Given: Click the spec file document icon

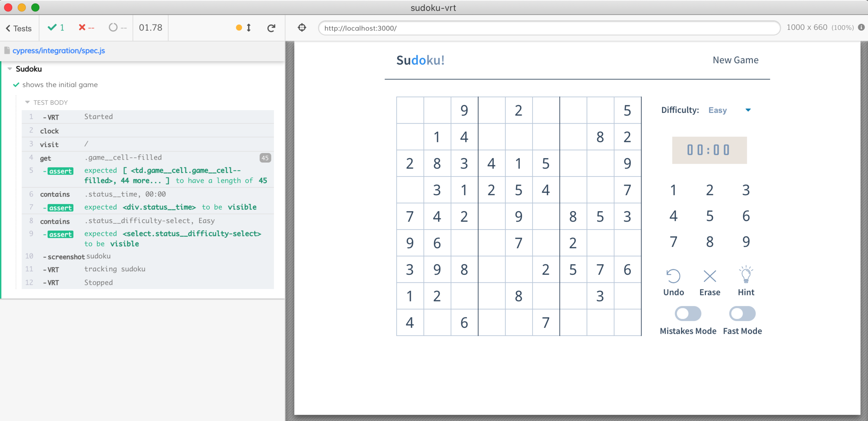Looking at the screenshot, I should (x=7, y=50).
